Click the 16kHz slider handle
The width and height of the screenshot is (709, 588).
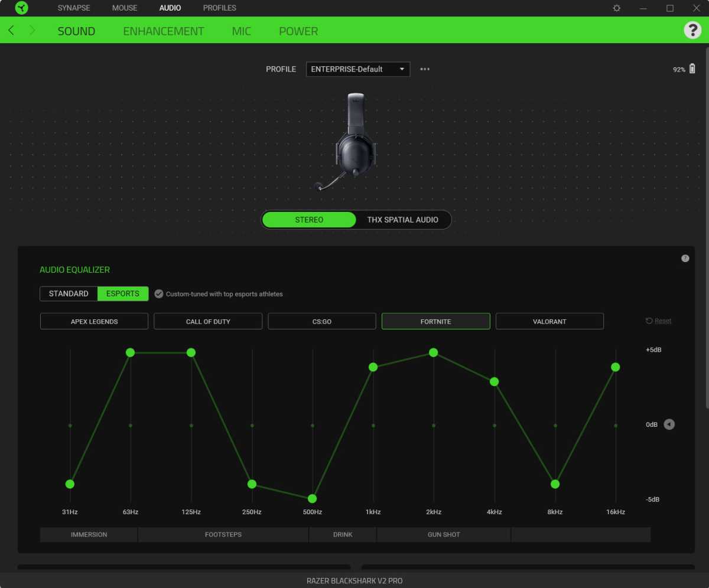(615, 367)
